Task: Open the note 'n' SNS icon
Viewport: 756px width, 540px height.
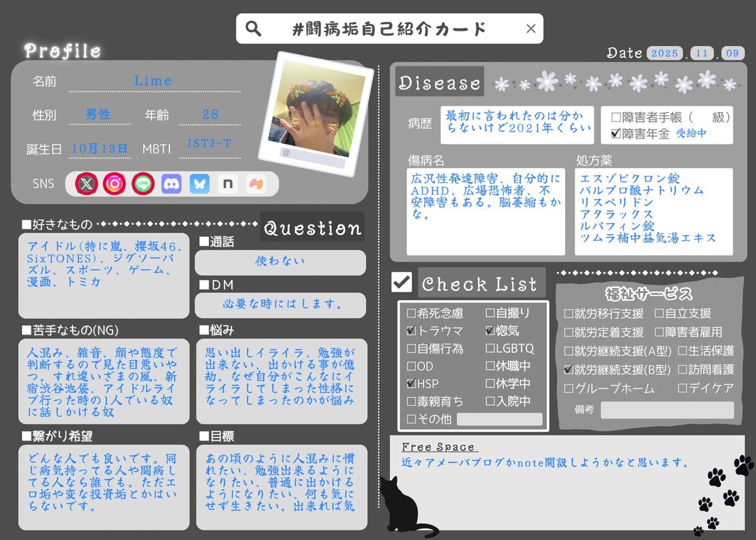Action: (228, 184)
